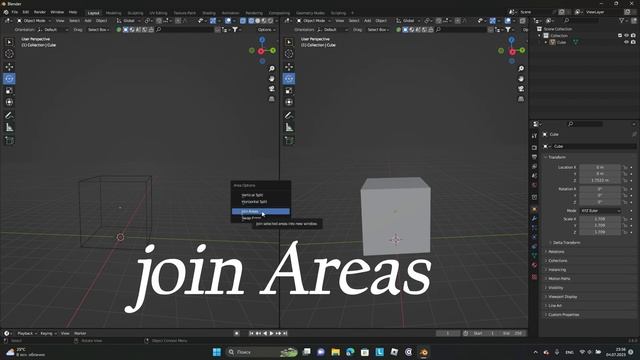Hide the Collection with its eye icon

pos(627,36)
